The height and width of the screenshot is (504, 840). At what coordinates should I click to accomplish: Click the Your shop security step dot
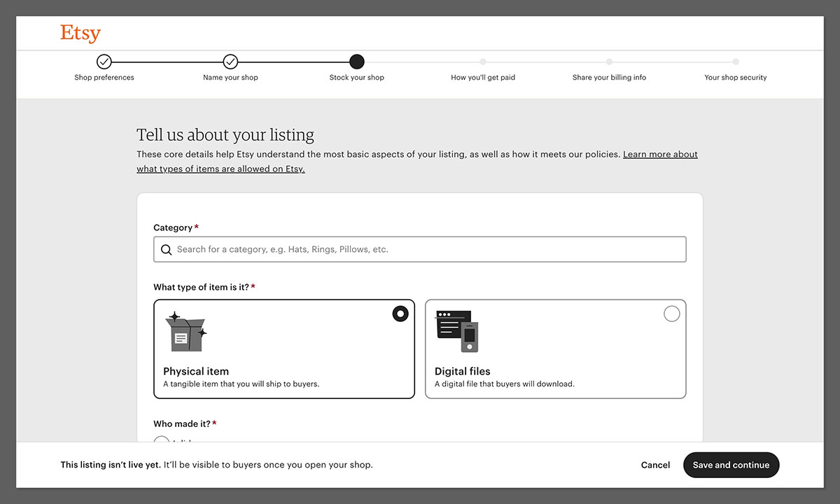[735, 62]
